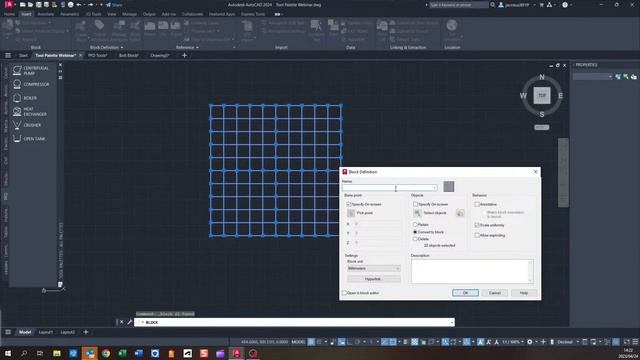This screenshot has width=640, height=360.
Task: Click the status bar customization menu icon
Action: pyautogui.click(x=635, y=342)
